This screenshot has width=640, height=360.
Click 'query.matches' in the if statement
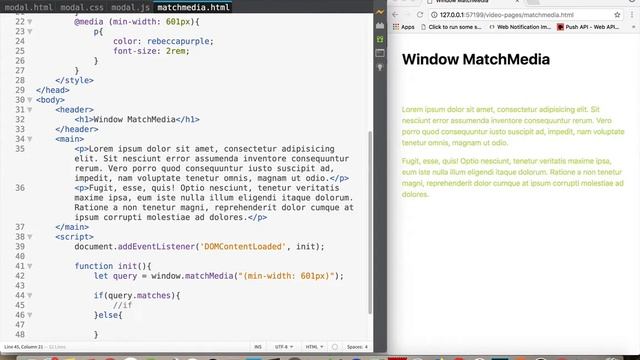point(139,296)
